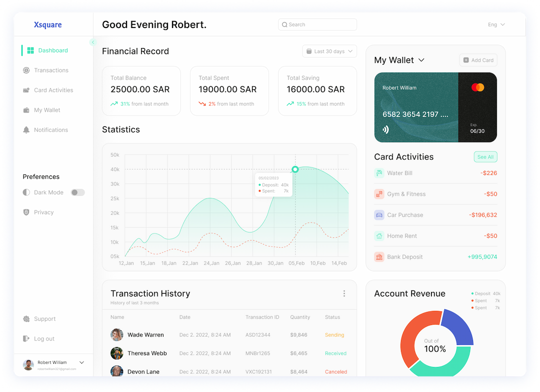Click the Transaction ID column header

tap(262, 317)
